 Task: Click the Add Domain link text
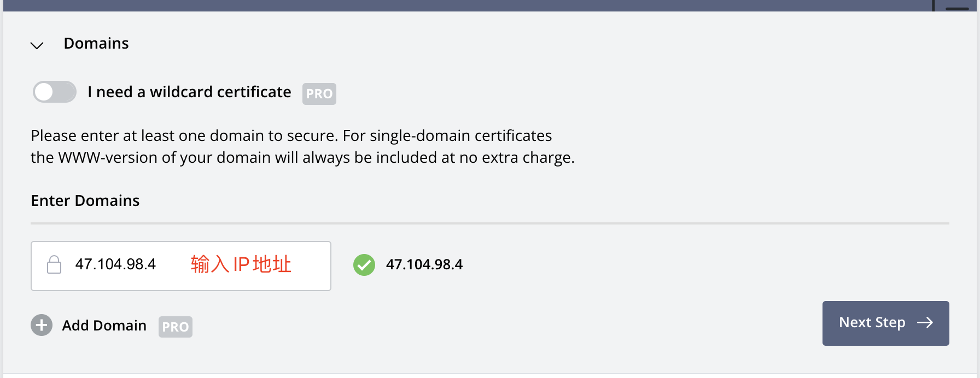[x=104, y=326]
